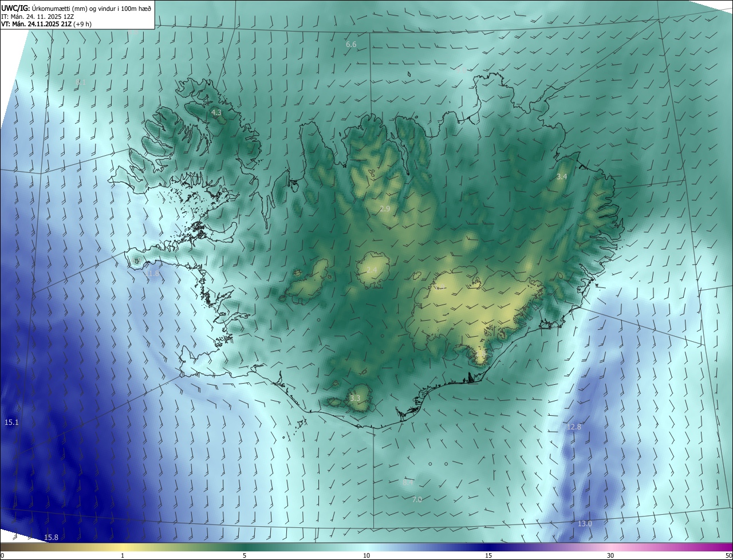Click the 15.8 value in the southwest corner

coord(52,537)
